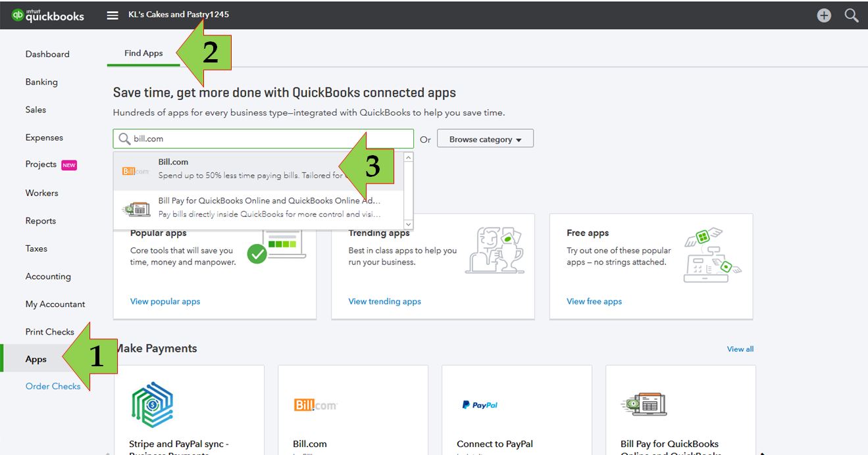Viewport: 868px width, 455px height.
Task: Click the Bill.com card logo under Make Payments
Action: point(315,406)
